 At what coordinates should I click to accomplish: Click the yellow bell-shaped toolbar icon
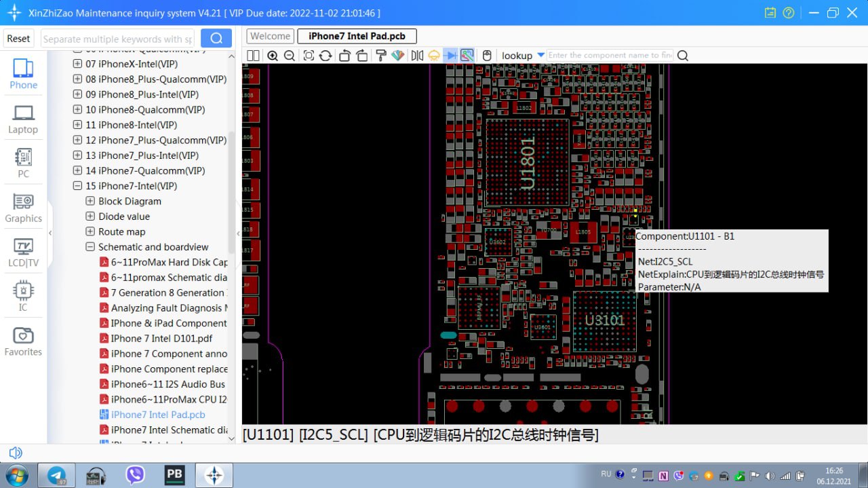pos(434,56)
